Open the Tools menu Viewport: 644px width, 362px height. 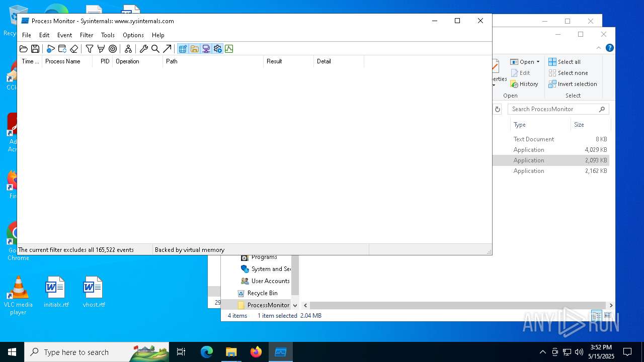(108, 35)
